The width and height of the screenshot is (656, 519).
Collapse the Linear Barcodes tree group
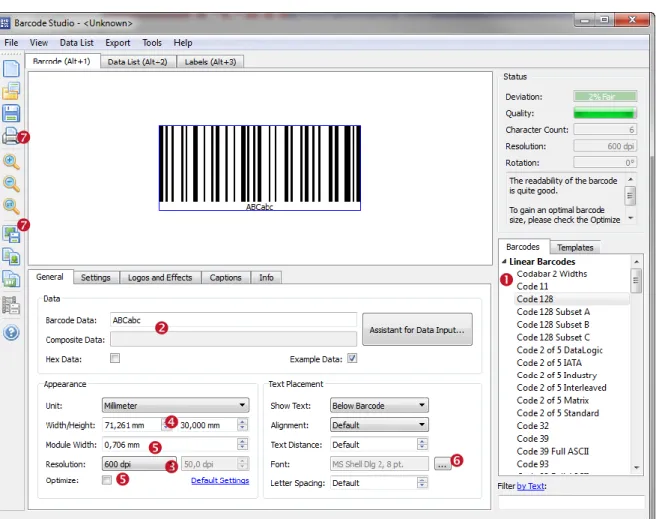click(x=504, y=261)
